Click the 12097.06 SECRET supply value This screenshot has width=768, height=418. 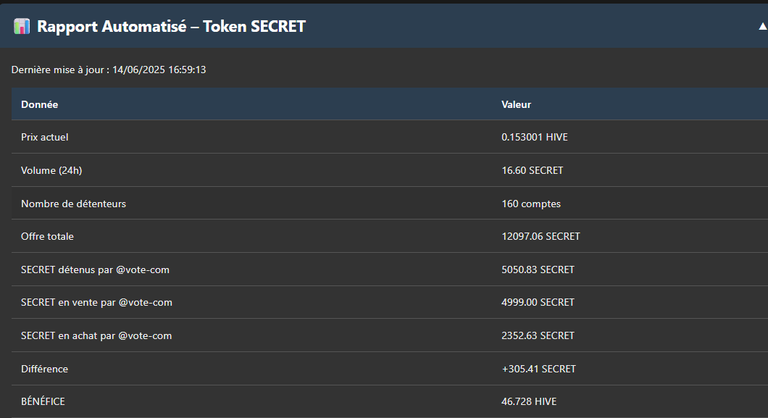tap(540, 236)
